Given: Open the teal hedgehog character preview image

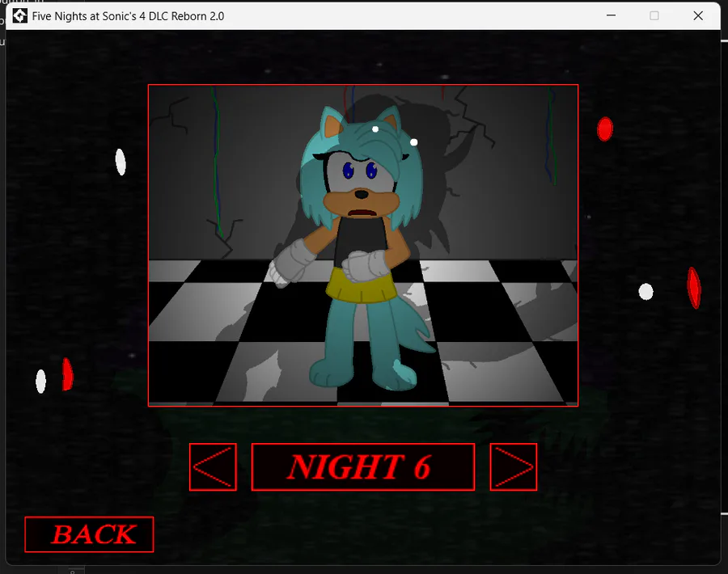Looking at the screenshot, I should click(x=363, y=246).
